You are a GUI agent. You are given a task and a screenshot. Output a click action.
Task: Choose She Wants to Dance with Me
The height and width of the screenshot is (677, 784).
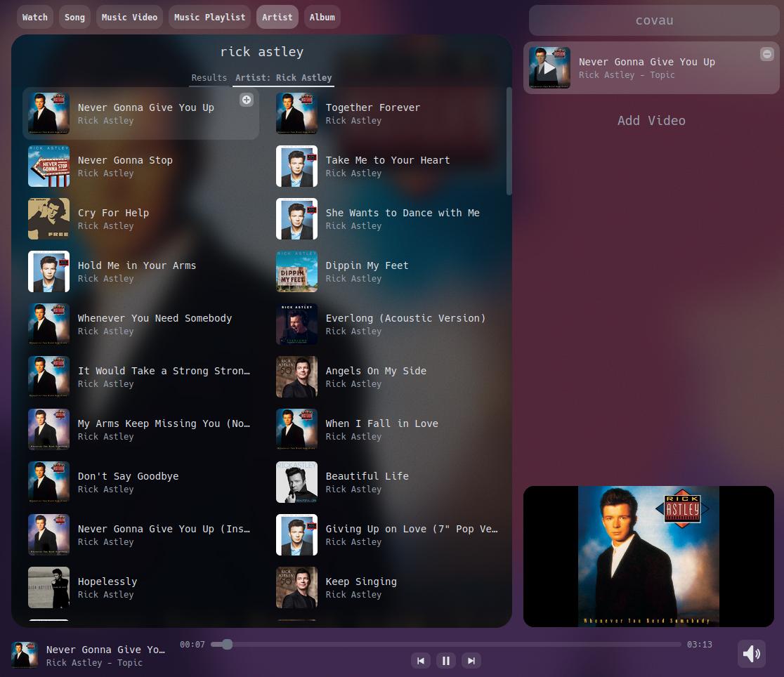coord(389,219)
